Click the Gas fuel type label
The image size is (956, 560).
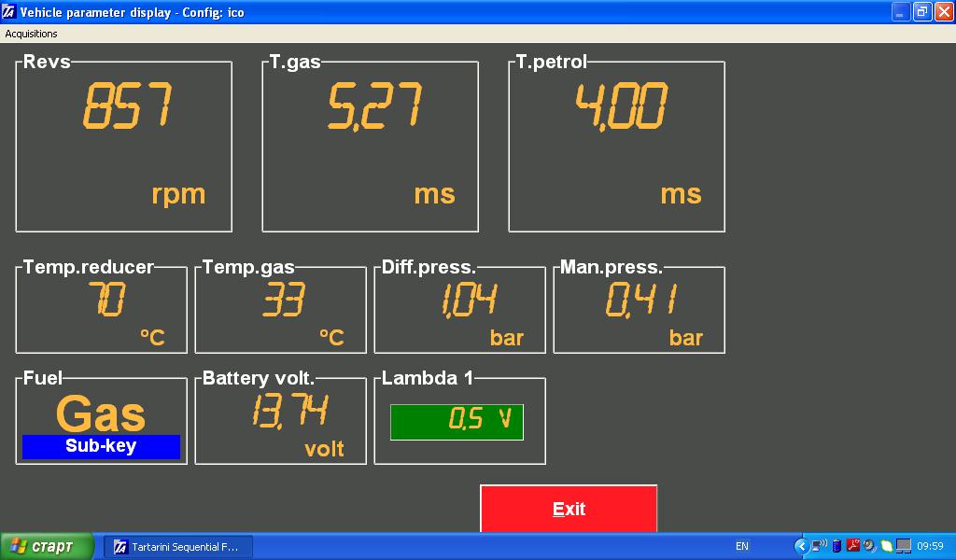tap(101, 413)
